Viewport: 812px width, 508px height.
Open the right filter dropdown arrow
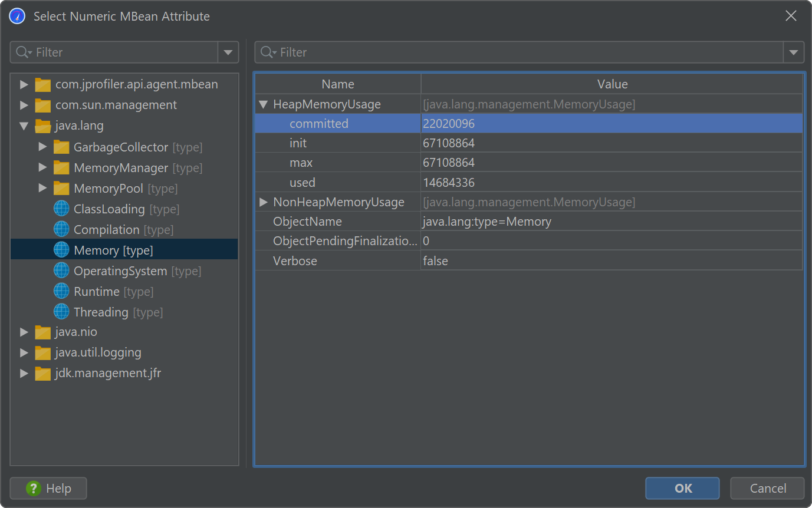tap(793, 52)
